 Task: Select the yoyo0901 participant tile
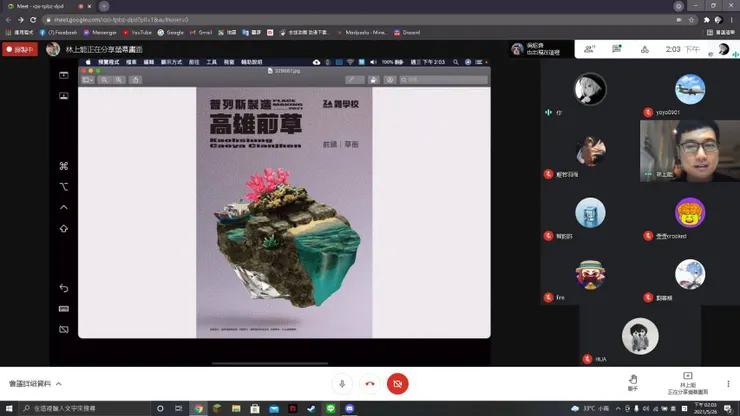click(x=690, y=89)
